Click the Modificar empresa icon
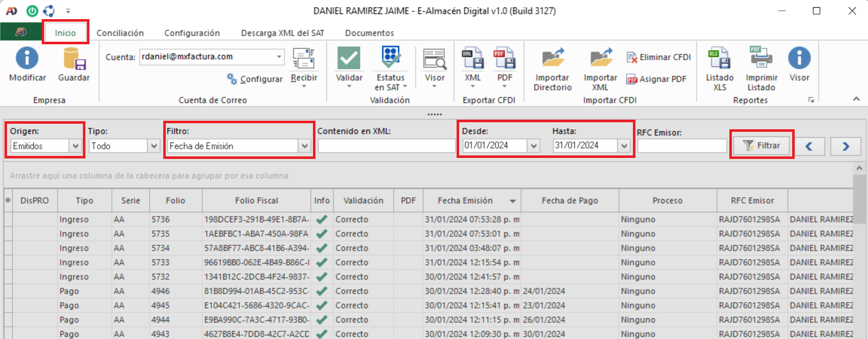Image resolution: width=868 pixels, height=339 pixels. 27,58
